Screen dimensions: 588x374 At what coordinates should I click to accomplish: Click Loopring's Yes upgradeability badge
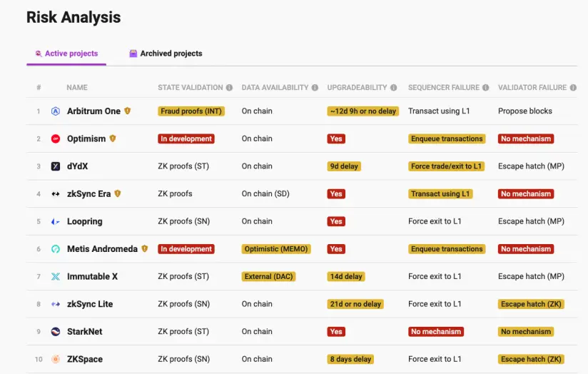pyautogui.click(x=336, y=221)
